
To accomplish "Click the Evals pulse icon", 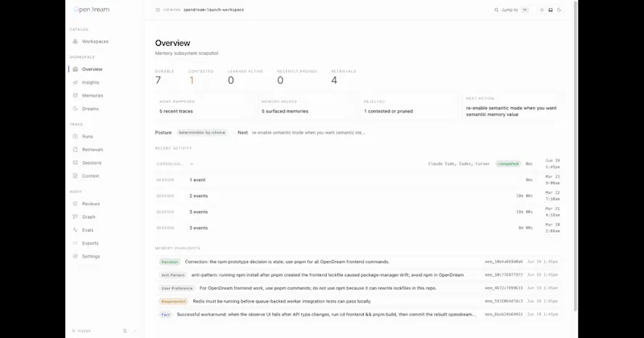I will [75, 230].
